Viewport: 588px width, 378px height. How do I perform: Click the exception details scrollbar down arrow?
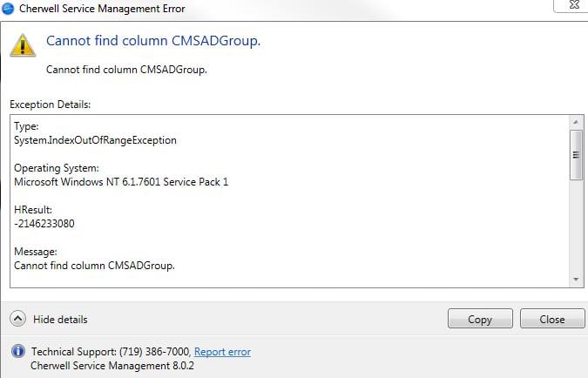[576, 279]
